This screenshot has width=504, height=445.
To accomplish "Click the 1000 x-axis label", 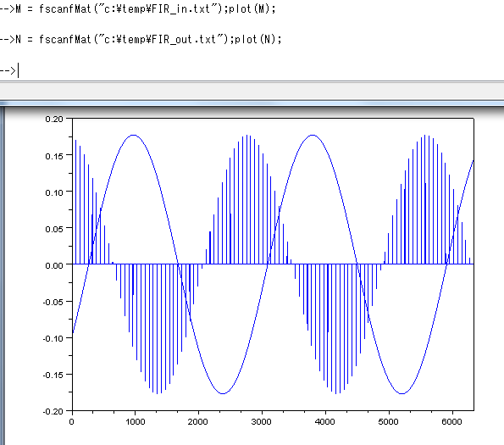I will pyautogui.click(x=136, y=422).
